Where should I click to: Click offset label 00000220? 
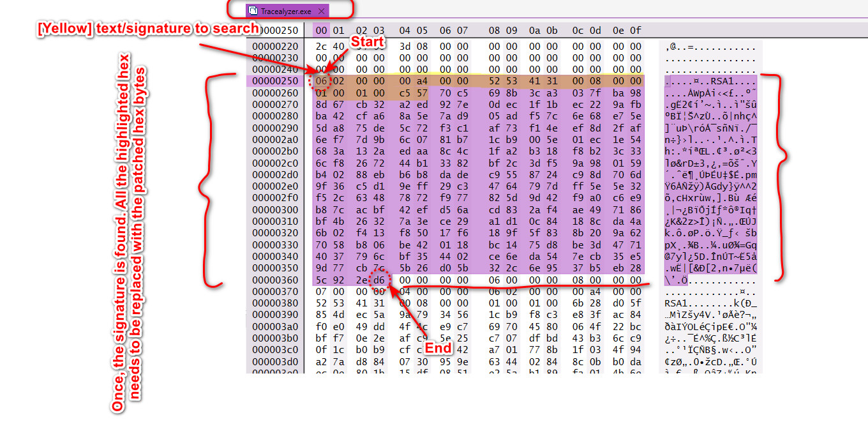click(275, 47)
